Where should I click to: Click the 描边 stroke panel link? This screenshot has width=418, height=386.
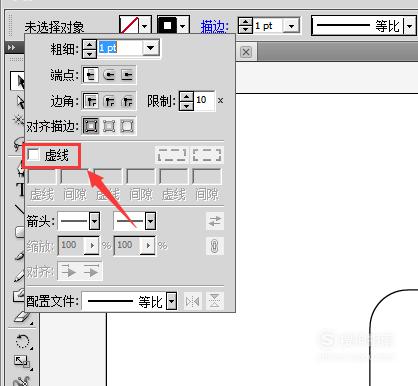click(x=214, y=26)
